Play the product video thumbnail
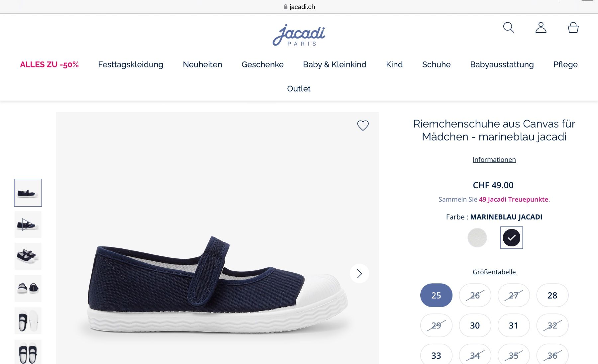The width and height of the screenshot is (598, 364). (28, 225)
